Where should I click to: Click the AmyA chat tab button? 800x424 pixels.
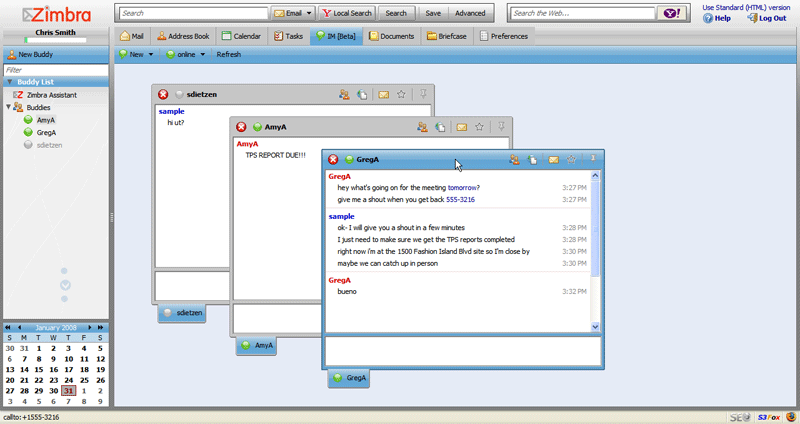pyautogui.click(x=256, y=345)
